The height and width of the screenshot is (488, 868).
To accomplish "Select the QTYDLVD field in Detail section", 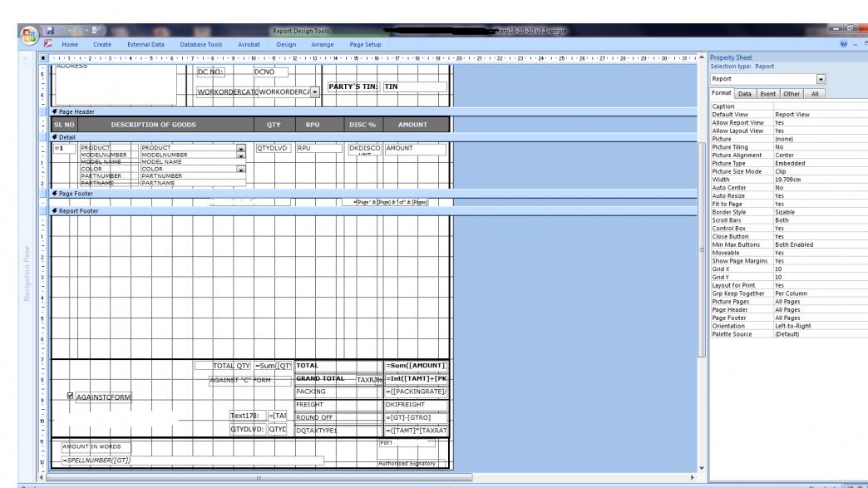I will 274,148.
